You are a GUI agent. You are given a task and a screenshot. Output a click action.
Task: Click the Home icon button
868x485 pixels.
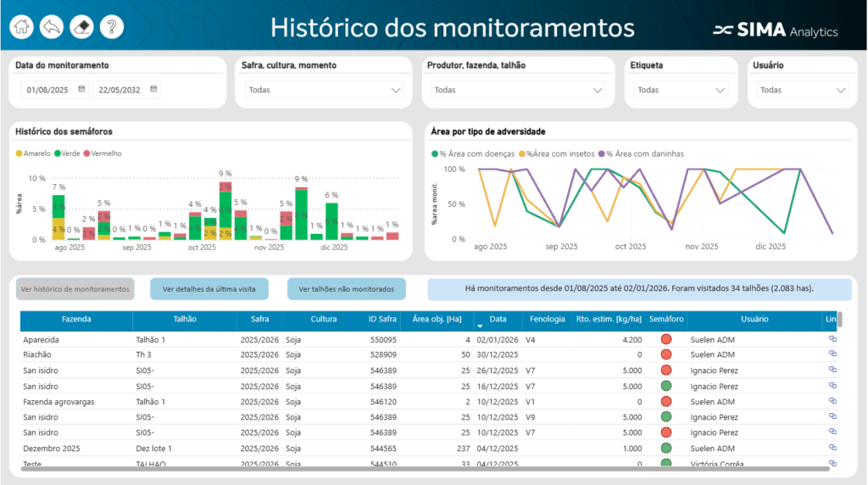[22, 27]
